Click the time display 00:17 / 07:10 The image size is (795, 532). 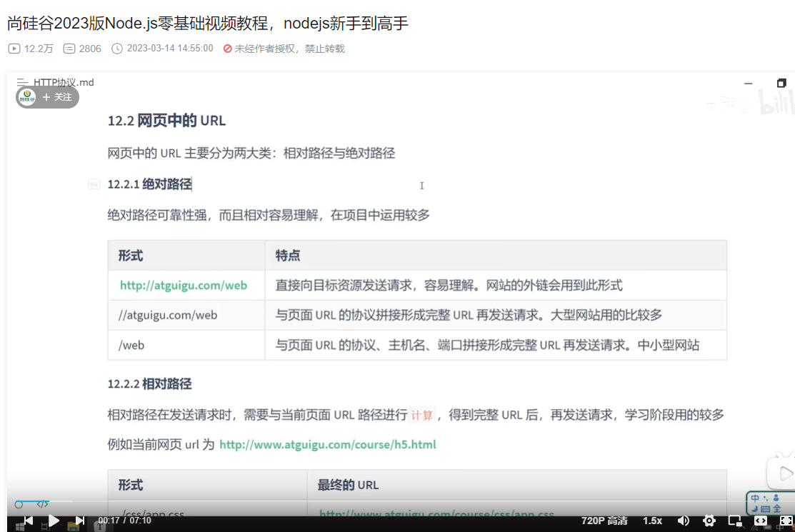[125, 521]
